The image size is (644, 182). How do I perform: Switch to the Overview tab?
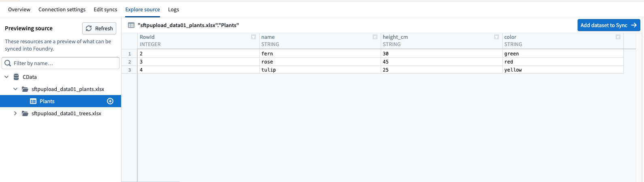[19, 9]
